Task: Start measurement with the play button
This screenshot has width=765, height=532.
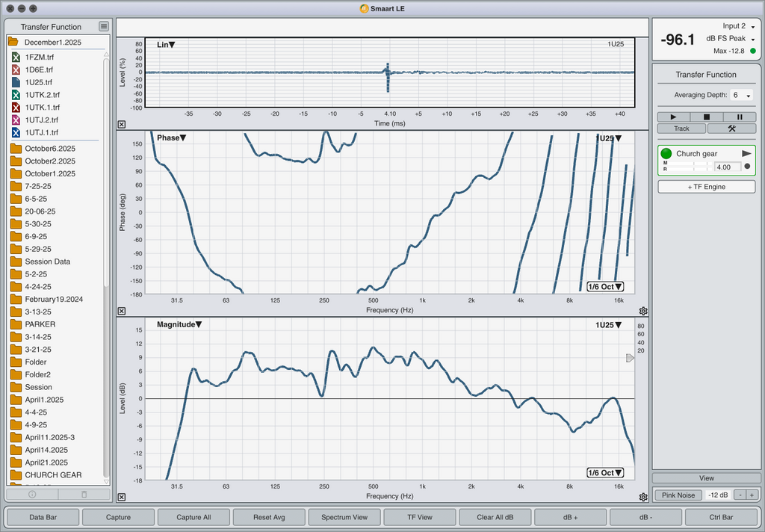Action: 674,117
